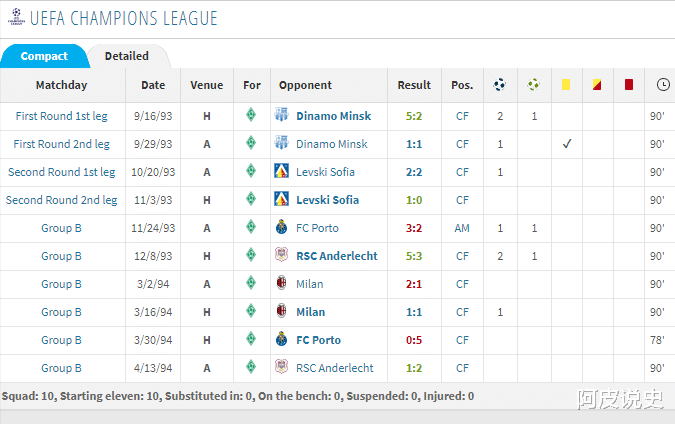Open the 5:2 result against Dinamo Minsk
The width and height of the screenshot is (675, 424).
coord(414,116)
